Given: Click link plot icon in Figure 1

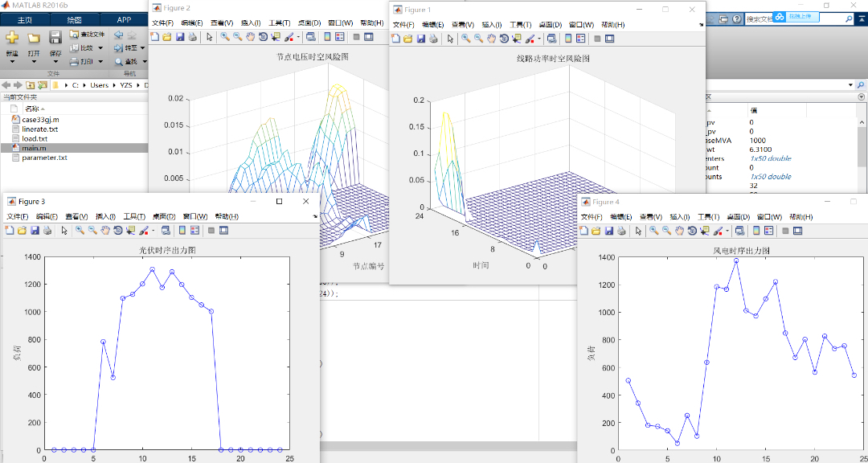Looking at the screenshot, I should click(551, 39).
